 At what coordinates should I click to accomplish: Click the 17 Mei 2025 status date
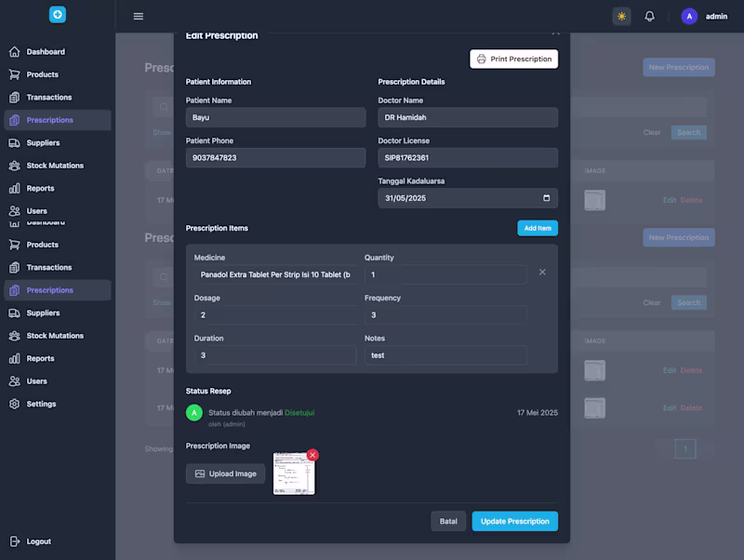(538, 413)
